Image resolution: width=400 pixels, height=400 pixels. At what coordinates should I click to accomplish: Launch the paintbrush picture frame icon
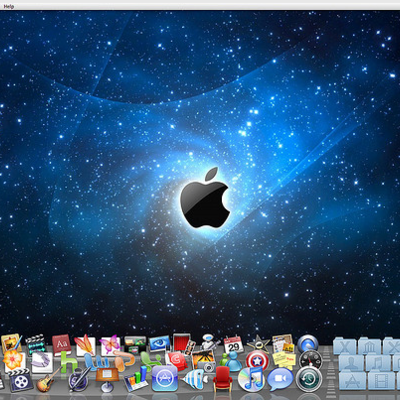(11, 343)
